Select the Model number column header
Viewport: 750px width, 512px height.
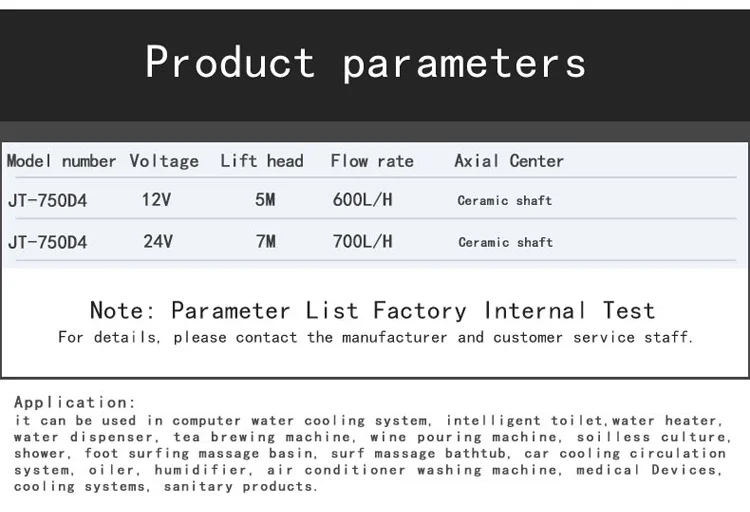click(x=62, y=161)
